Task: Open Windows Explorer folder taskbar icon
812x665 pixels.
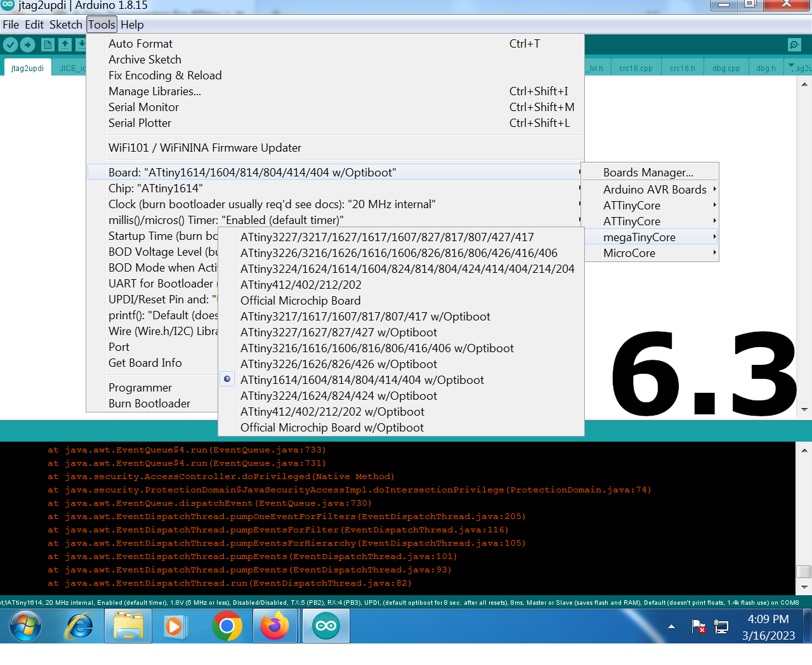Action: pos(129,627)
